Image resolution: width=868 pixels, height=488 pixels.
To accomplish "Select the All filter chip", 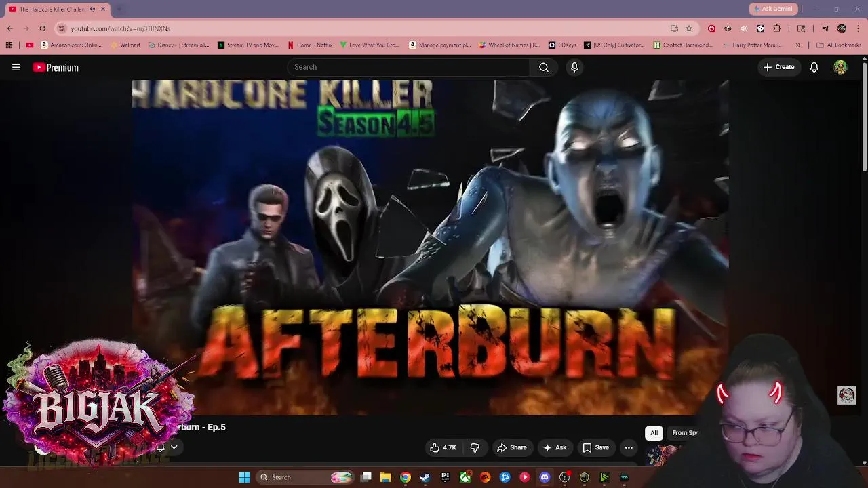I will click(x=654, y=432).
